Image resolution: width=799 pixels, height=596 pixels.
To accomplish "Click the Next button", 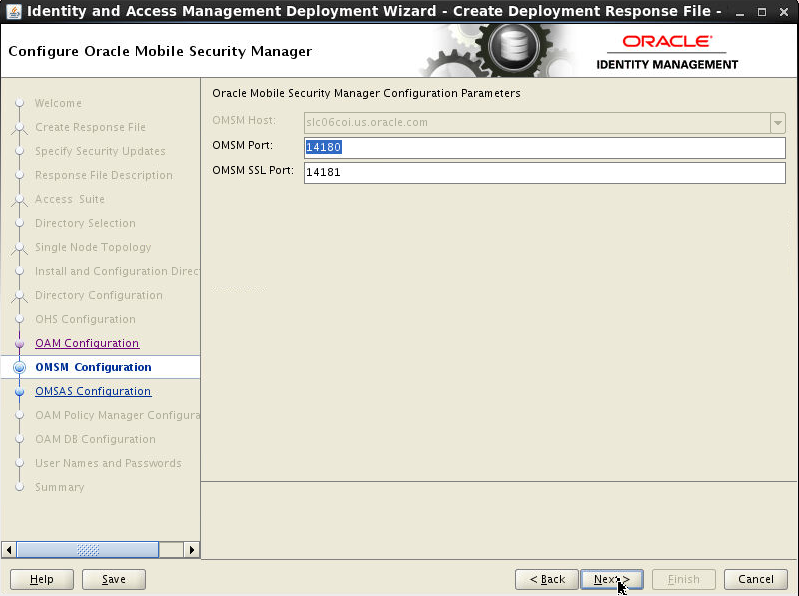I will (611, 579).
